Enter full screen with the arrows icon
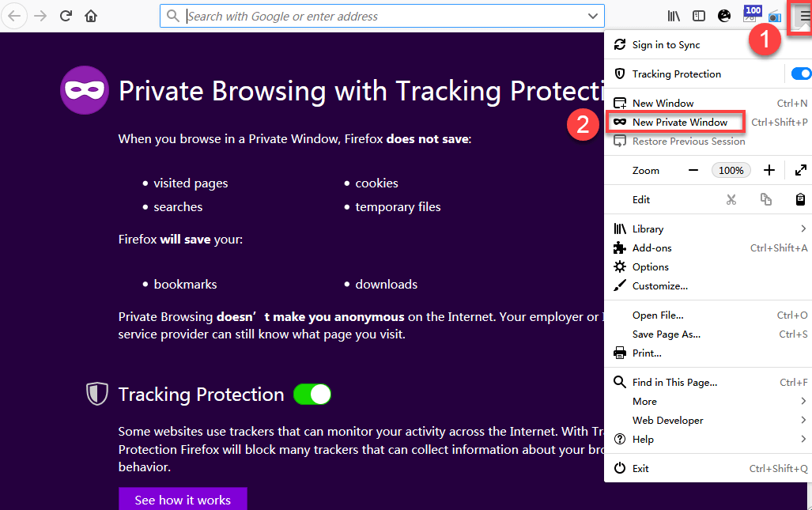 [801, 170]
